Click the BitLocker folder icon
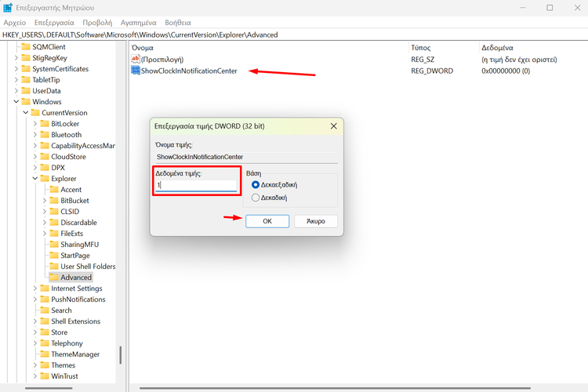 45,123
